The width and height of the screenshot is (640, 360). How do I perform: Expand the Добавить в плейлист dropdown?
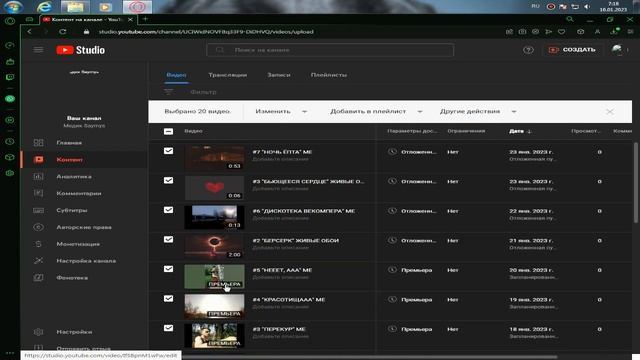[x=376, y=111]
